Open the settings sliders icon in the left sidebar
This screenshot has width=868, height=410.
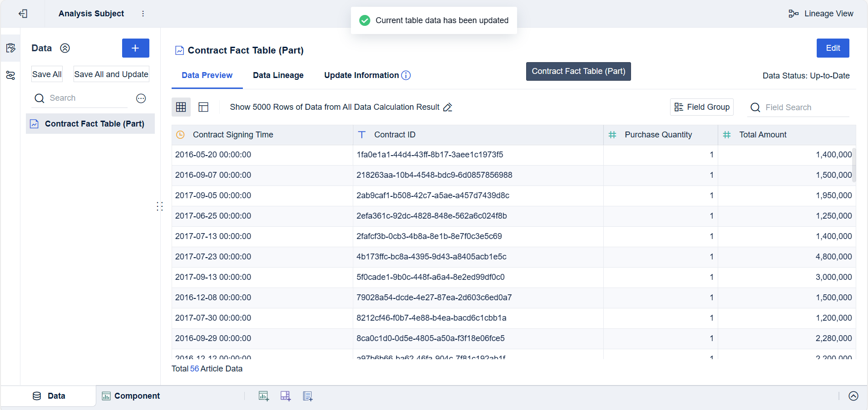pos(10,75)
